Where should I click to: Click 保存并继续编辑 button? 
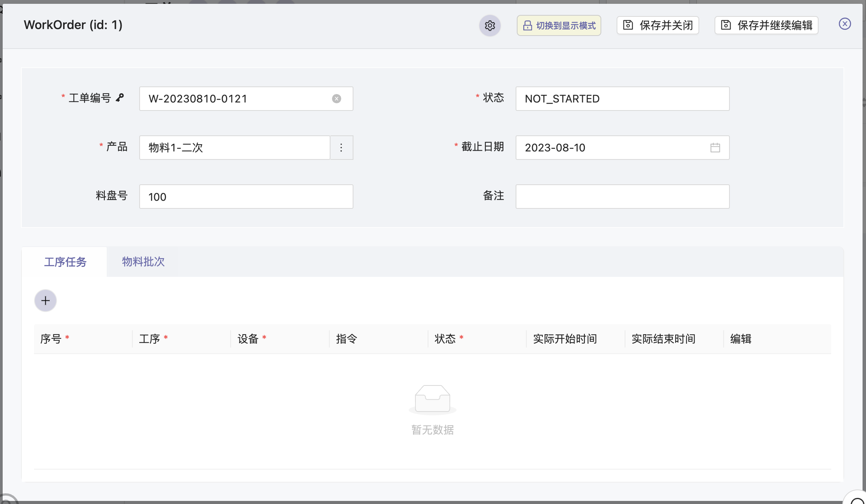(767, 26)
